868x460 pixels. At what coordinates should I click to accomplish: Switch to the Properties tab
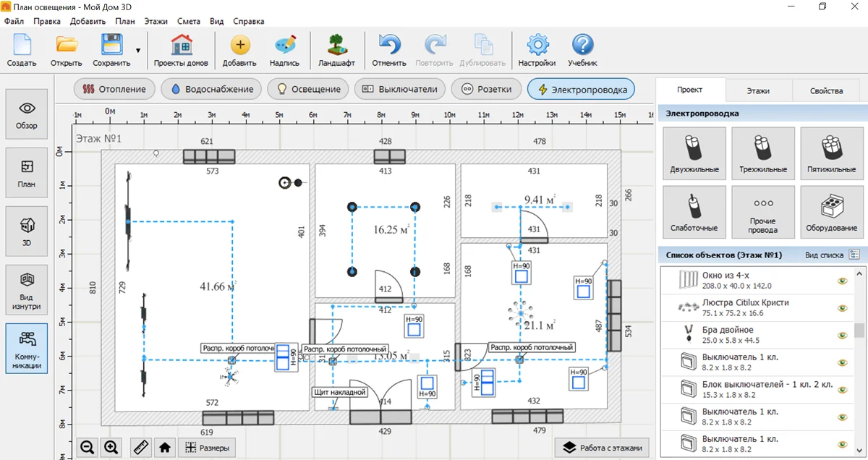826,91
